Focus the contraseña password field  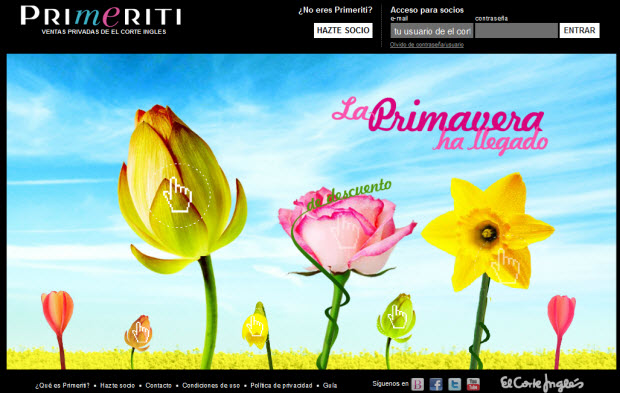(x=516, y=31)
